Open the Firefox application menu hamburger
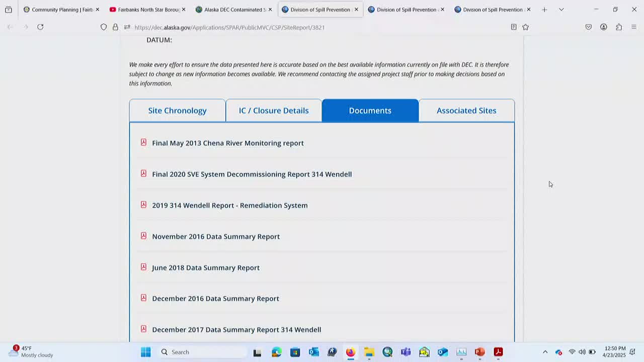This screenshot has width=644, height=362. [x=633, y=27]
